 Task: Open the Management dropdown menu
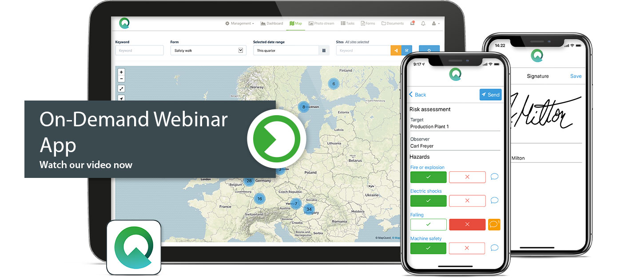[x=239, y=24]
